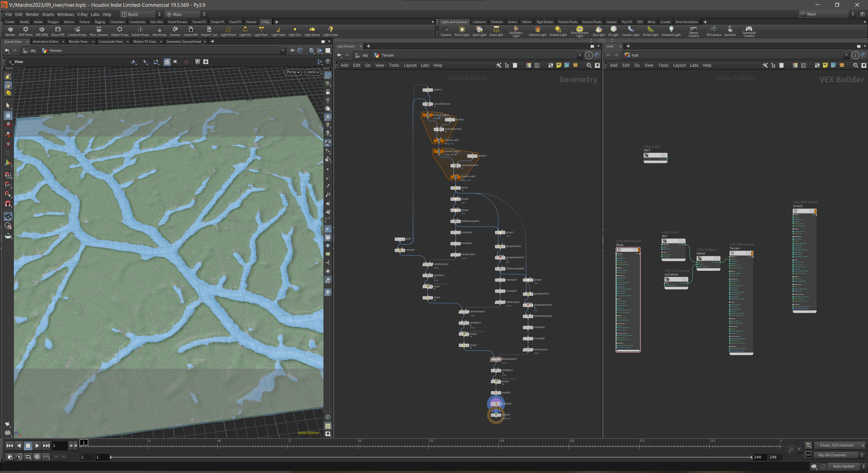Click frame 120 on the timeline
The image size is (868, 473).
431,445
